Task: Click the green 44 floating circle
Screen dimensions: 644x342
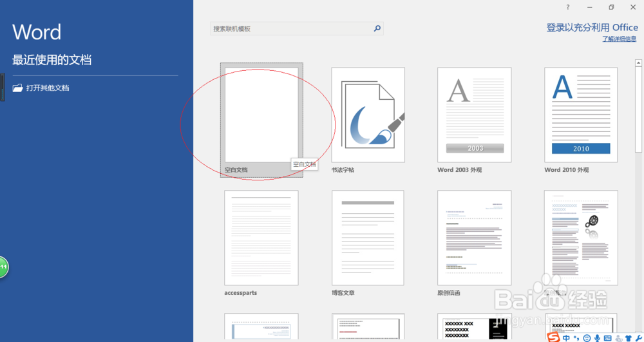Action: [x=3, y=267]
